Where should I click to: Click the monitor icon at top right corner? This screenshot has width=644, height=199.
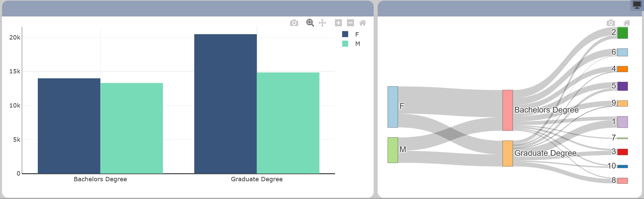(x=637, y=5)
